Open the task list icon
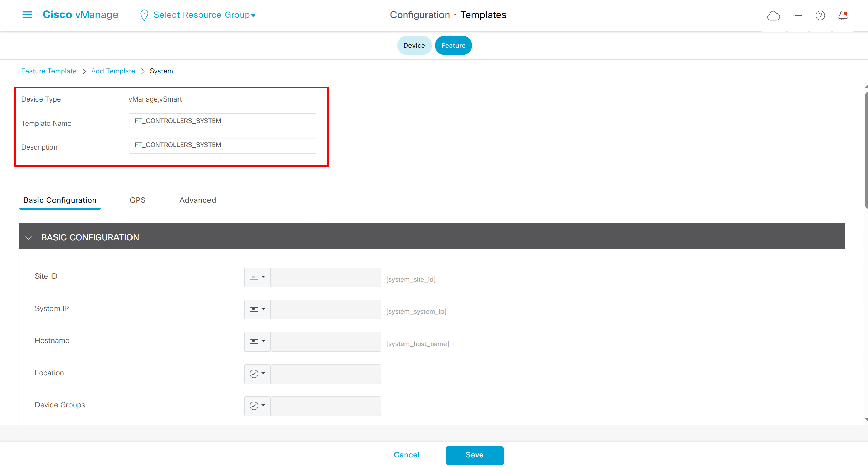Viewport: 868px width, 468px height. [x=797, y=16]
